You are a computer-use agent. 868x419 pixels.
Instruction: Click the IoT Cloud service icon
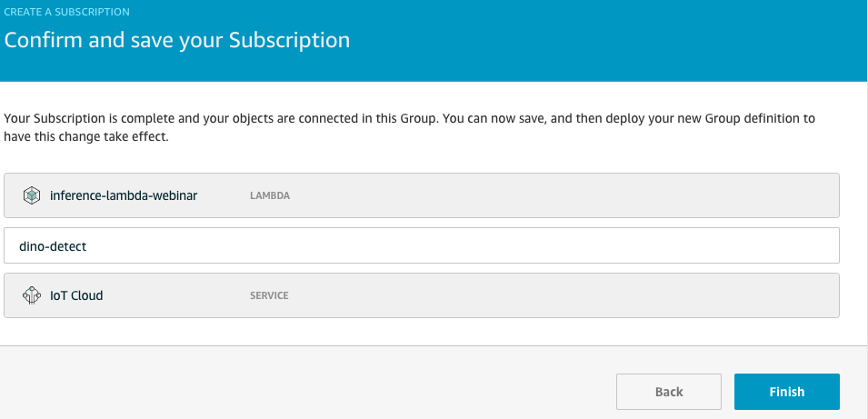32,295
